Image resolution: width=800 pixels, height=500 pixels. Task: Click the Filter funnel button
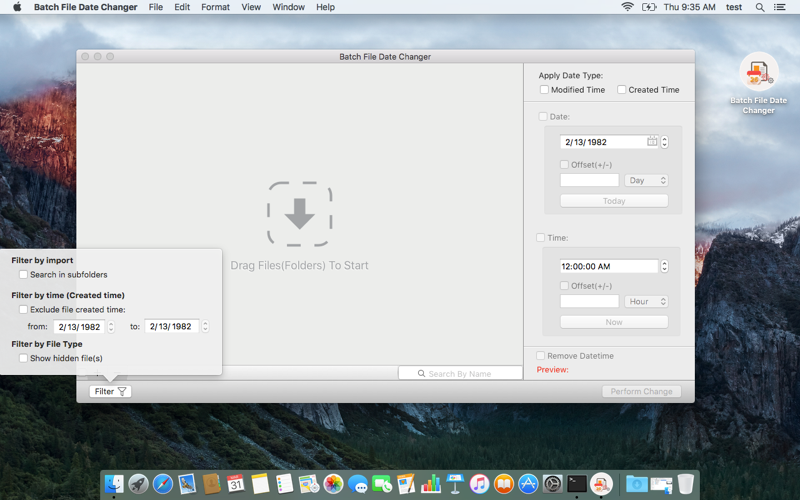110,391
